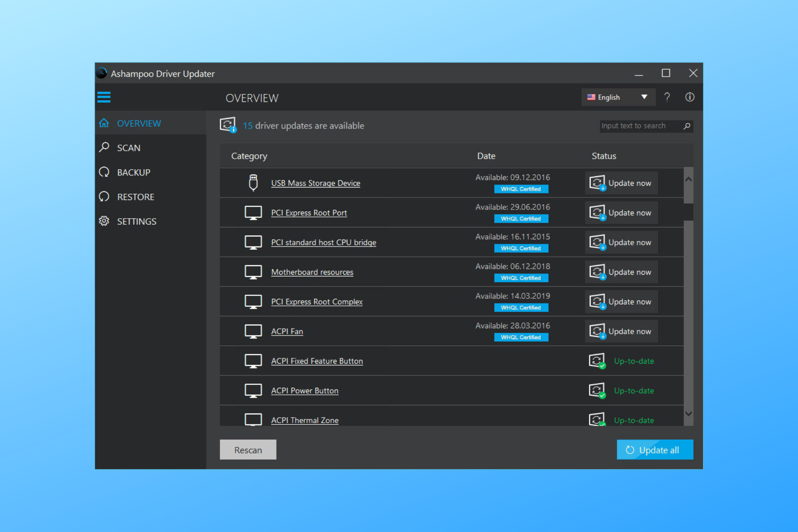Update Motherboard resources driver now
This screenshot has height=532, width=798.
621,272
